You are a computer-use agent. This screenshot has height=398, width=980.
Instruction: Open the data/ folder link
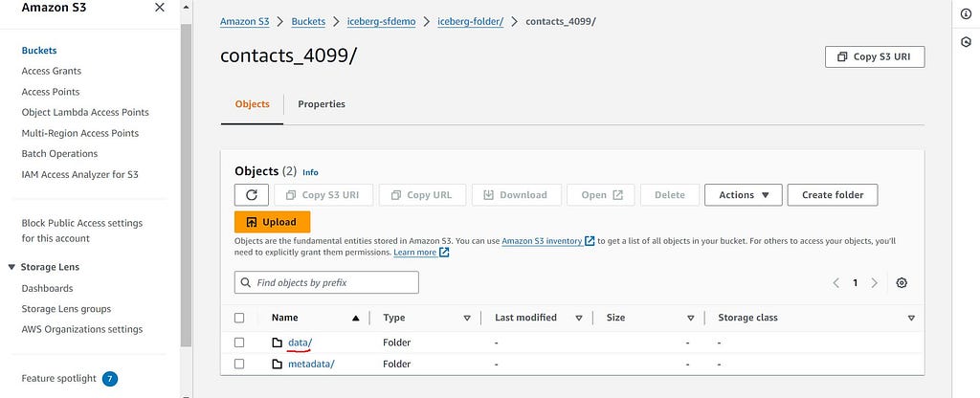300,343
